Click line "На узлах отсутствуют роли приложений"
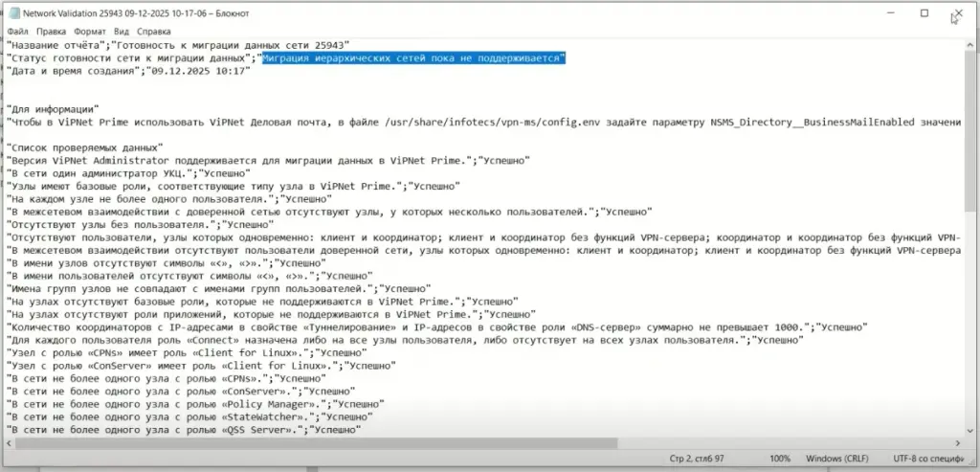 pyautogui.click(x=271, y=314)
